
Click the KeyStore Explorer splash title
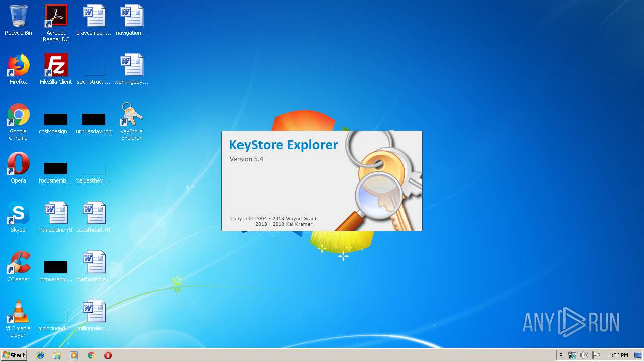tap(283, 145)
